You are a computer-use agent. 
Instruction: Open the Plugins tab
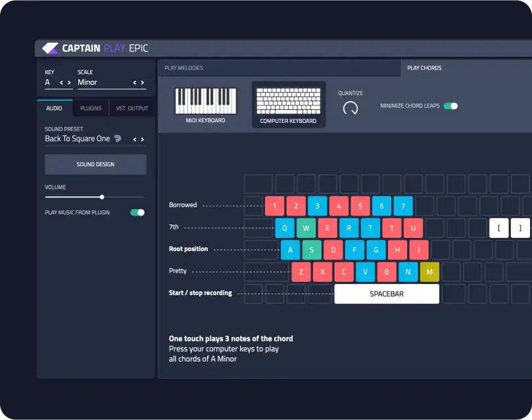[x=91, y=108]
